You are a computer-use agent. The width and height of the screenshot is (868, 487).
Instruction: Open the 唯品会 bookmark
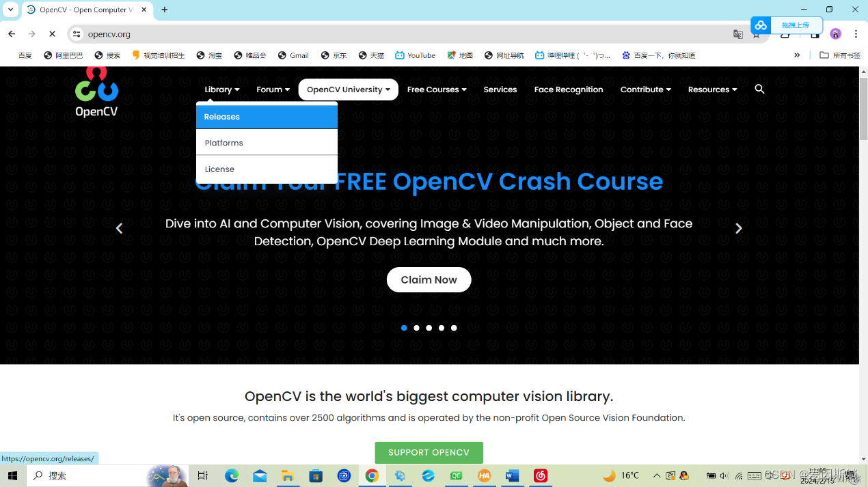tap(249, 55)
